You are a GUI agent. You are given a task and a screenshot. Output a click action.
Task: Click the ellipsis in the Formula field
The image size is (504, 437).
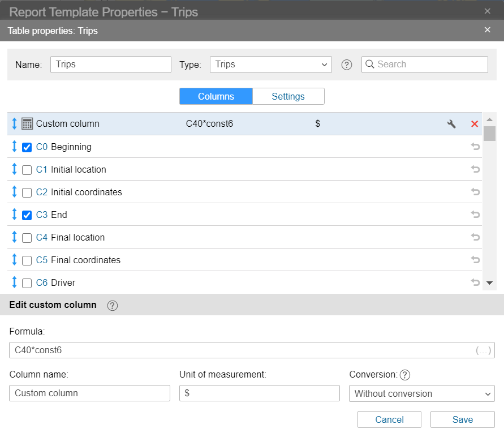483,350
